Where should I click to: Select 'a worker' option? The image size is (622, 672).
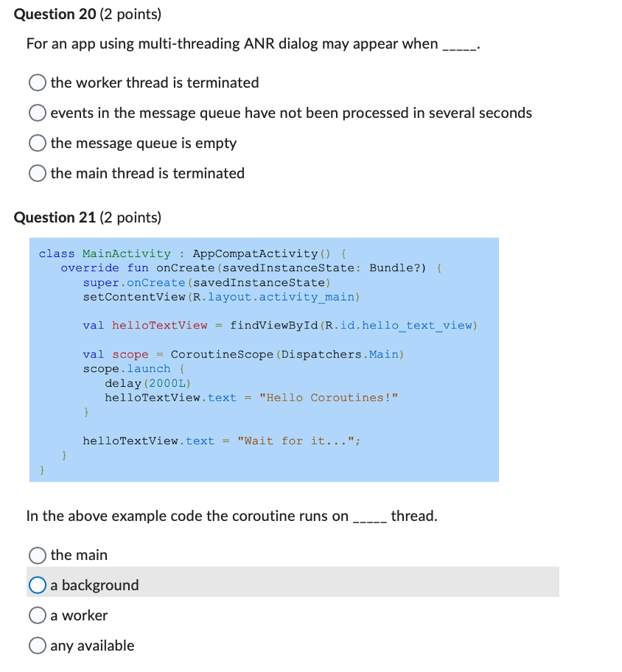[37, 615]
